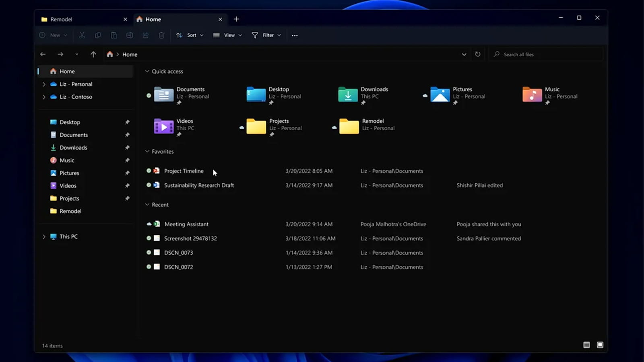Select This PC in navigation pane
Viewport: 644px width, 362px height.
[x=68, y=237]
